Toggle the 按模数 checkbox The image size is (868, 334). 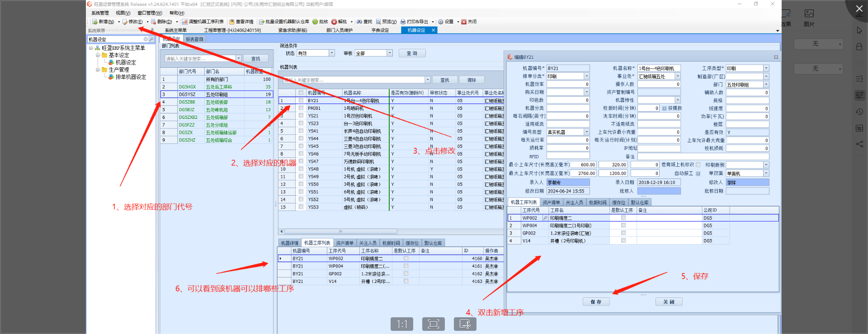pos(665,108)
